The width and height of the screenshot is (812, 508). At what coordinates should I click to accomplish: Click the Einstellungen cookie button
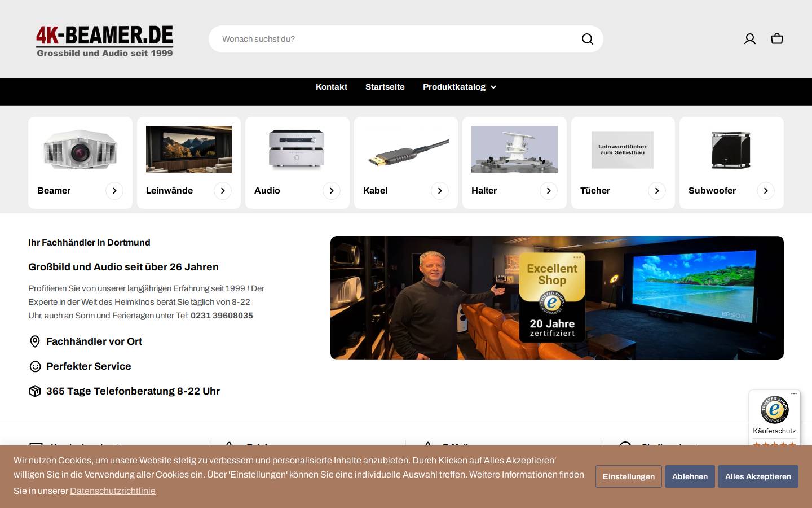pos(629,476)
